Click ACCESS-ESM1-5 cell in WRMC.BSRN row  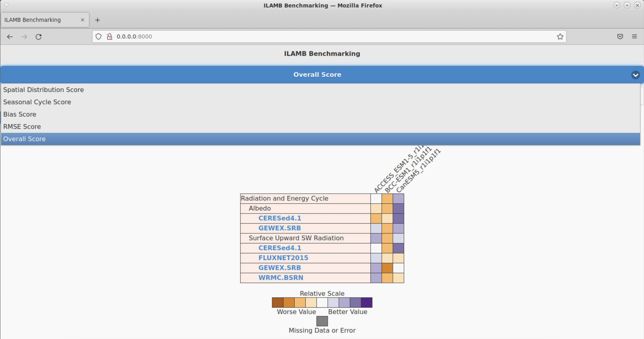pyautogui.click(x=376, y=278)
